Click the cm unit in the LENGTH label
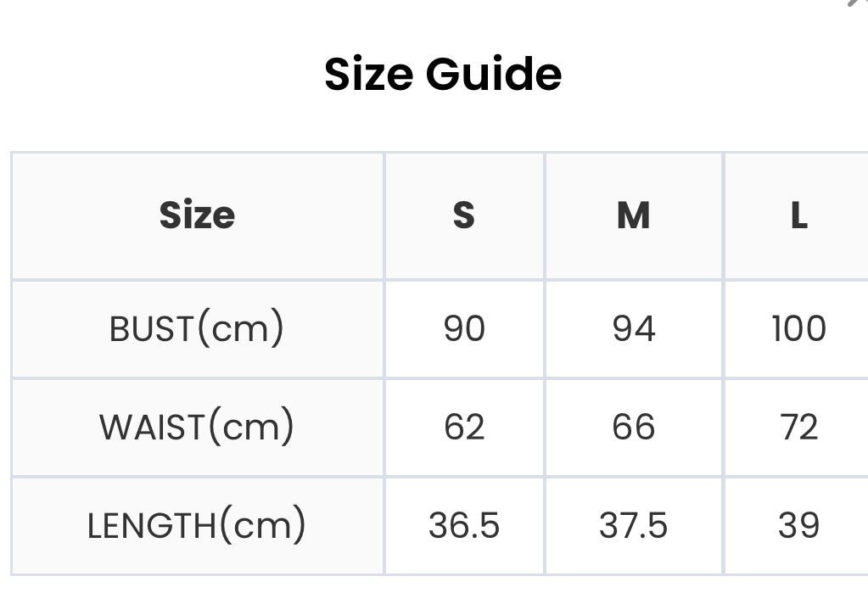868x593 pixels. point(262,528)
